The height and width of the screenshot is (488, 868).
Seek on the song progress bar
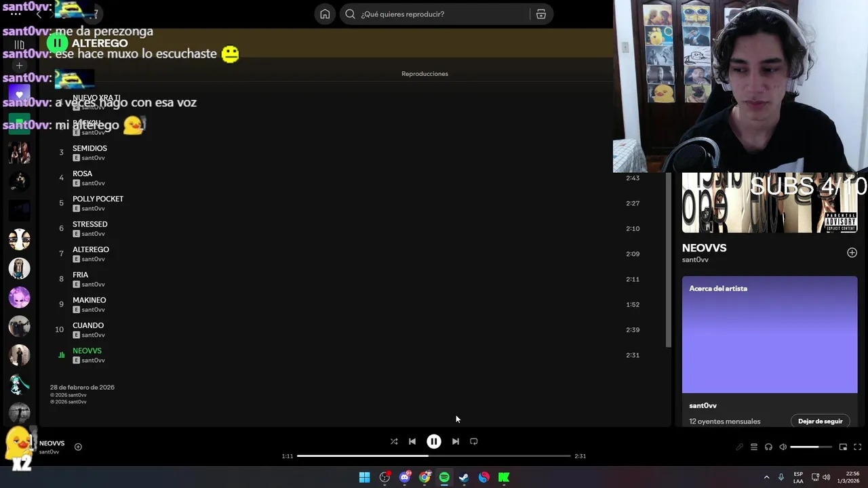click(x=434, y=456)
